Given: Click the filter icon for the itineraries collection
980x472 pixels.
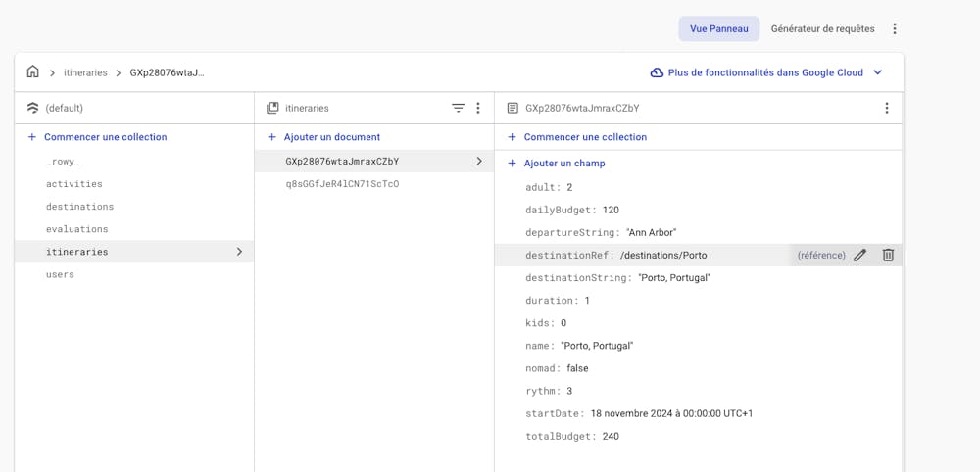Looking at the screenshot, I should (458, 108).
